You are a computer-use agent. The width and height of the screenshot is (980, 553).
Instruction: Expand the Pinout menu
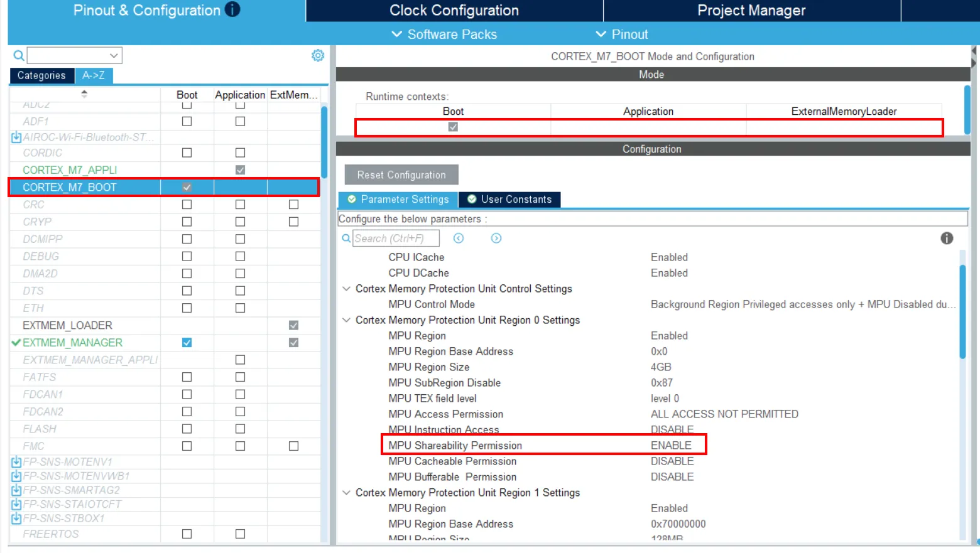coord(622,35)
